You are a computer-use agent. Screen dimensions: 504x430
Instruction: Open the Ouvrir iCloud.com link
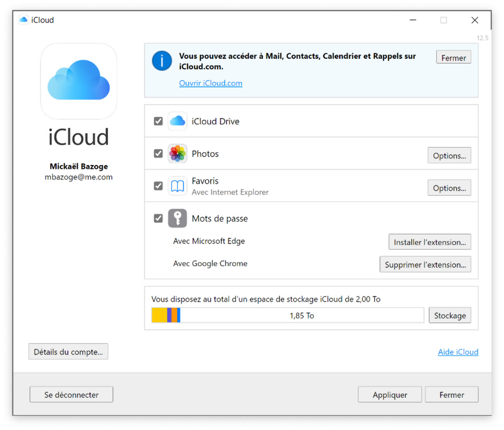click(211, 83)
